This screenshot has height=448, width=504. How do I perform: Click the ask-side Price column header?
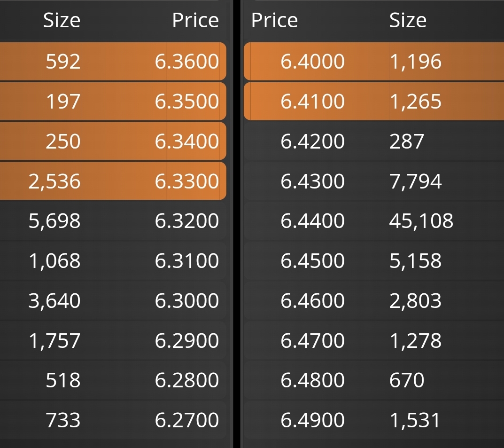274,20
